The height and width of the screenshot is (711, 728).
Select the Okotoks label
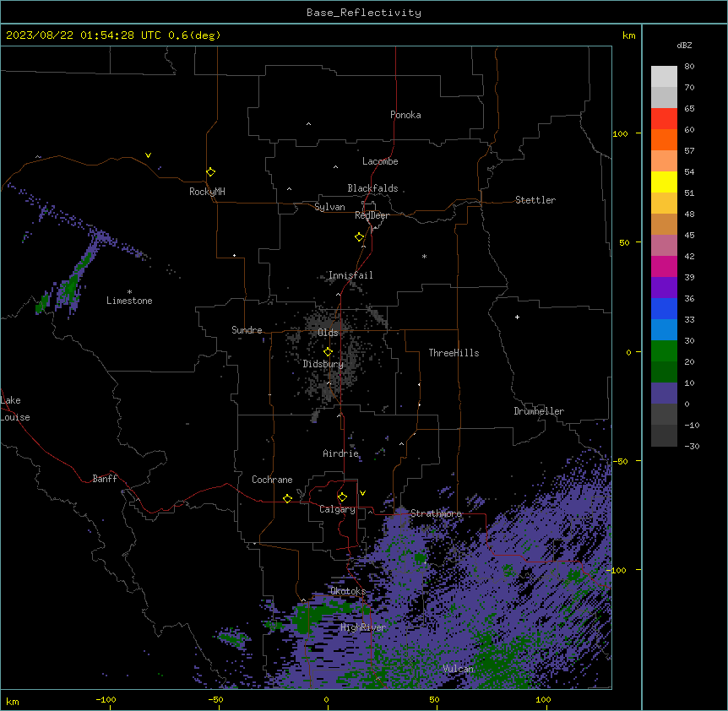(x=348, y=591)
